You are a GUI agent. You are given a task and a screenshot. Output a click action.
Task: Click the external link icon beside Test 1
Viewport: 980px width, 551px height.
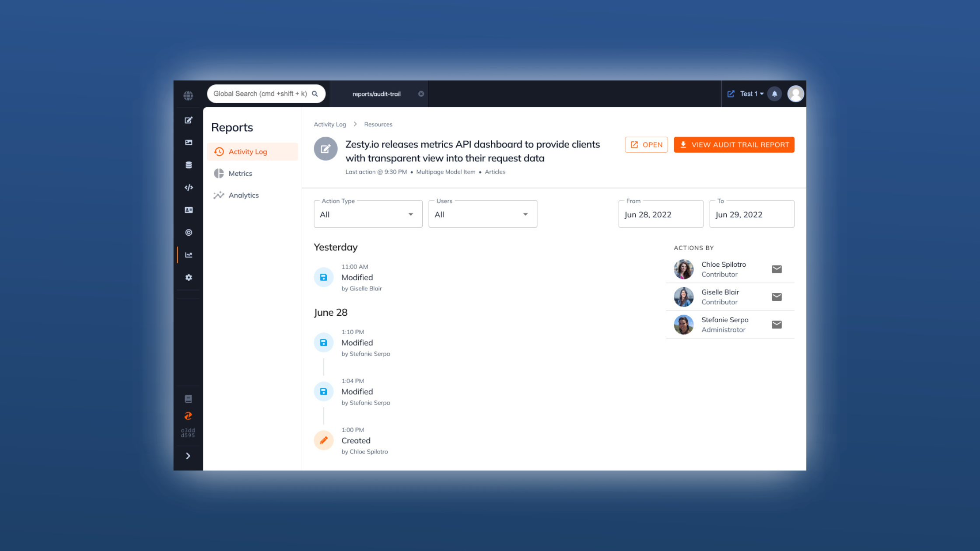731,94
